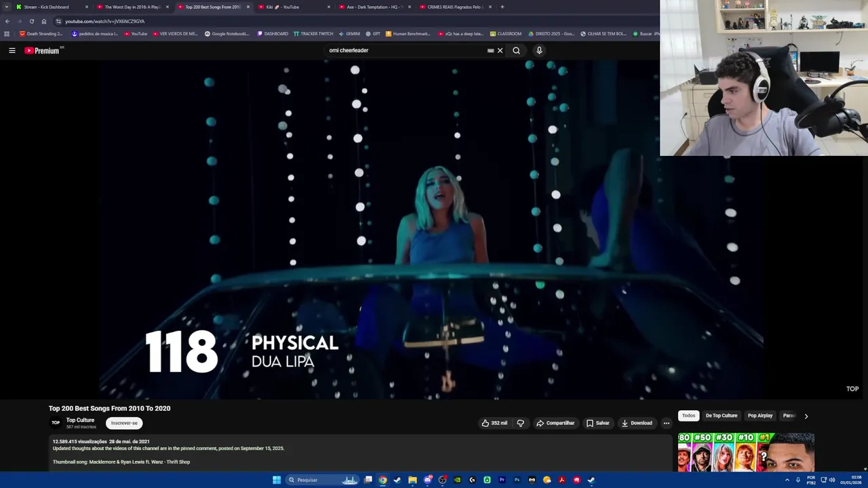Dislike the video with thumbs down
The height and width of the screenshot is (488, 868).
click(x=520, y=423)
